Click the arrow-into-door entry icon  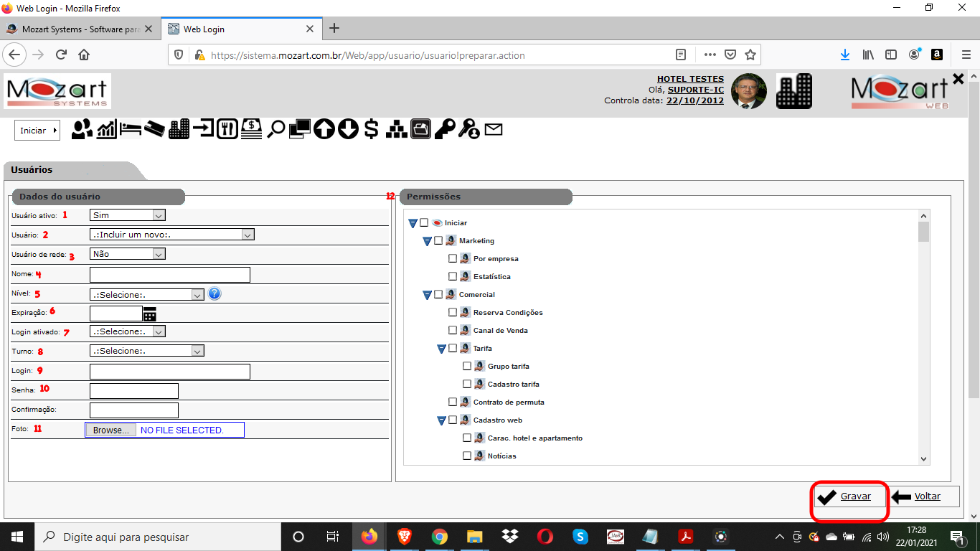click(x=203, y=129)
